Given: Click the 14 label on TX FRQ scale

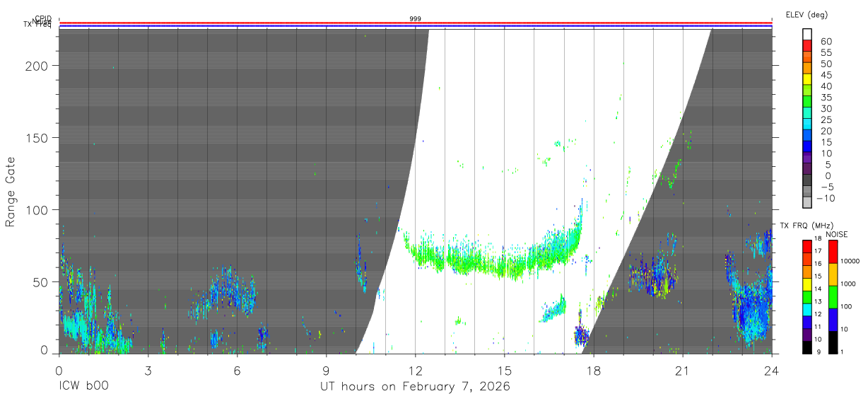Looking at the screenshot, I should pyautogui.click(x=818, y=289).
